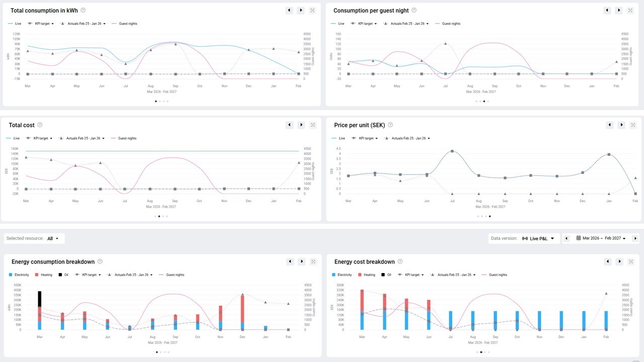Go to previous slide in Total cost card

[289, 125]
